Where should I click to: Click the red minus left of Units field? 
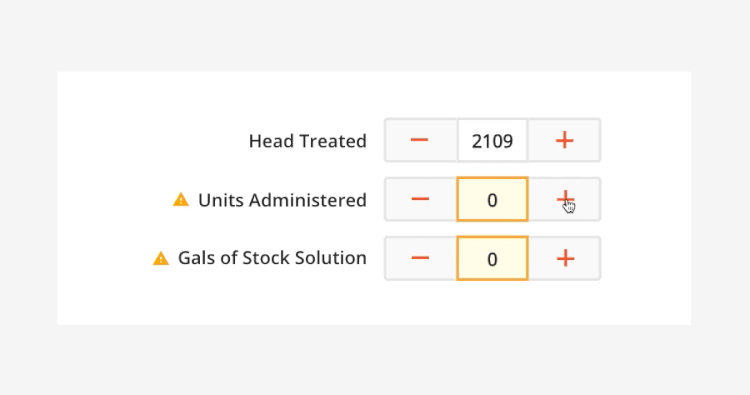coord(420,199)
